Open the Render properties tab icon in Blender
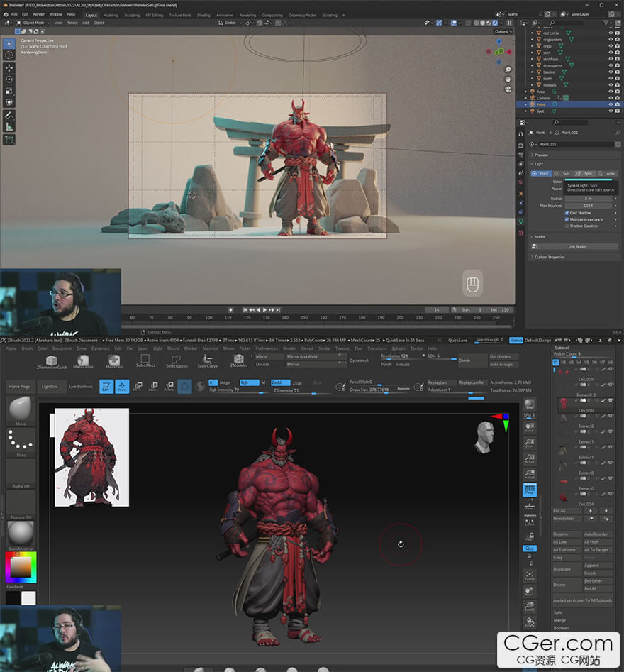The width and height of the screenshot is (624, 672). tap(520, 145)
